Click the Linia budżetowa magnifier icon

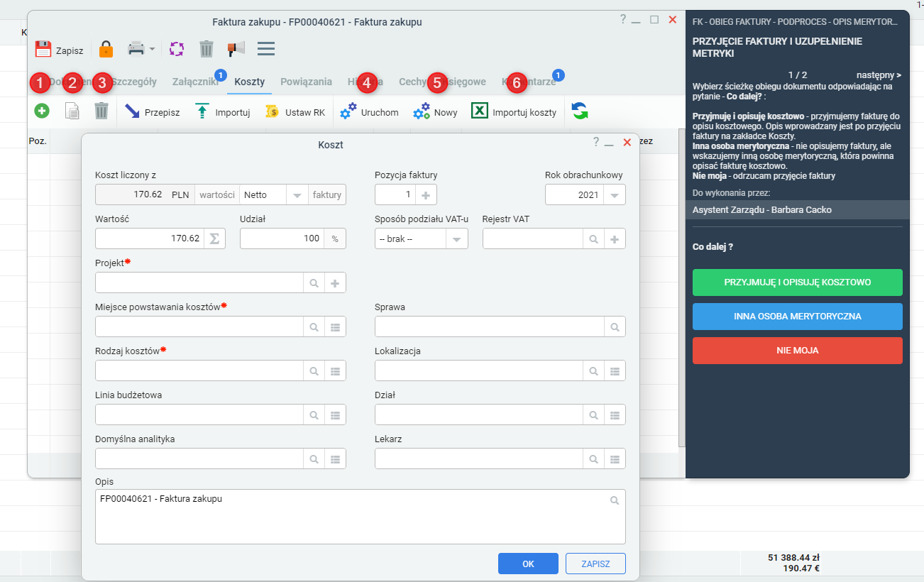click(314, 415)
